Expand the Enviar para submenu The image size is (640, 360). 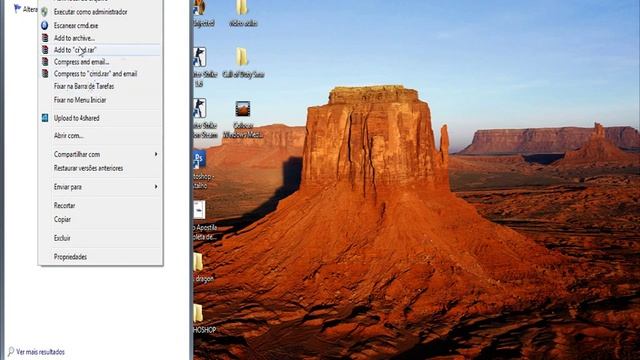pos(100,187)
